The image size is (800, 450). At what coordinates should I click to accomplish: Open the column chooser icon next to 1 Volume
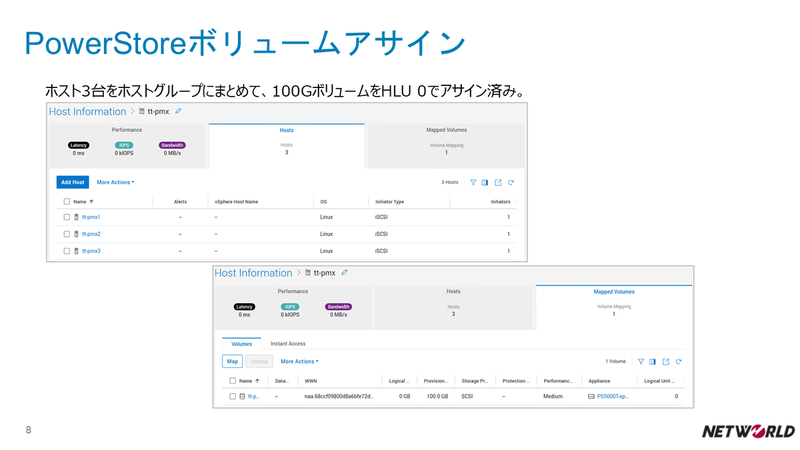pos(653,361)
